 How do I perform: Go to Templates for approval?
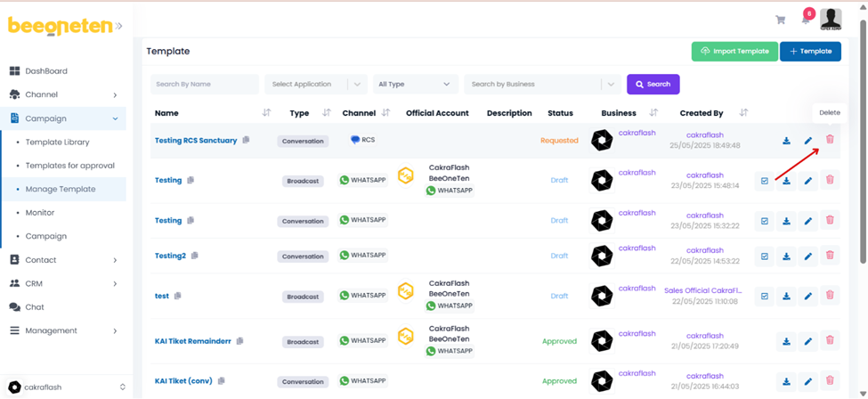tap(69, 166)
